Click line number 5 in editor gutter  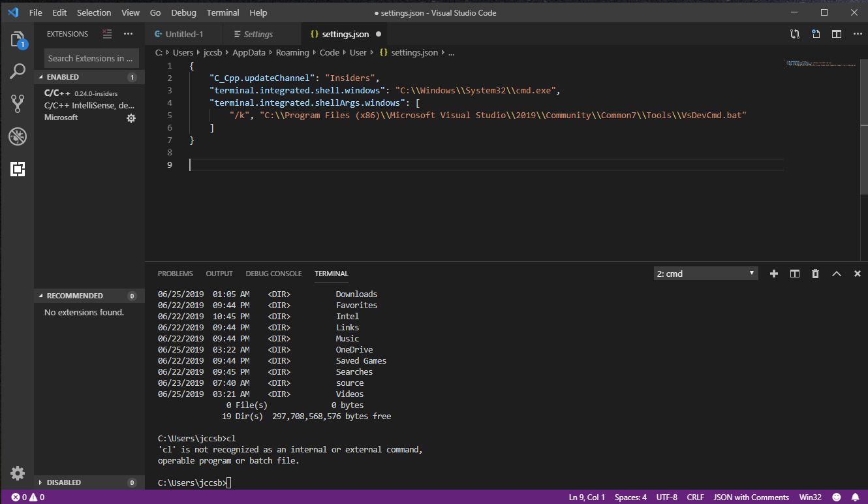click(170, 116)
